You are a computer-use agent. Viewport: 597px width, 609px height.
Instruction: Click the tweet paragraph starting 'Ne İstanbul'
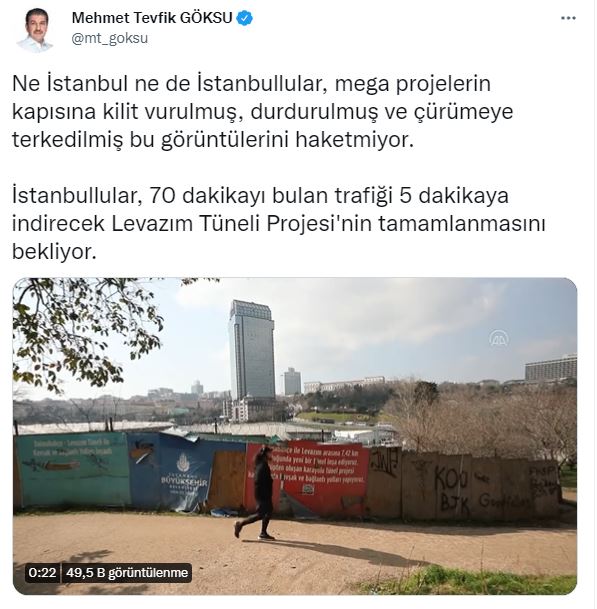coord(263,111)
